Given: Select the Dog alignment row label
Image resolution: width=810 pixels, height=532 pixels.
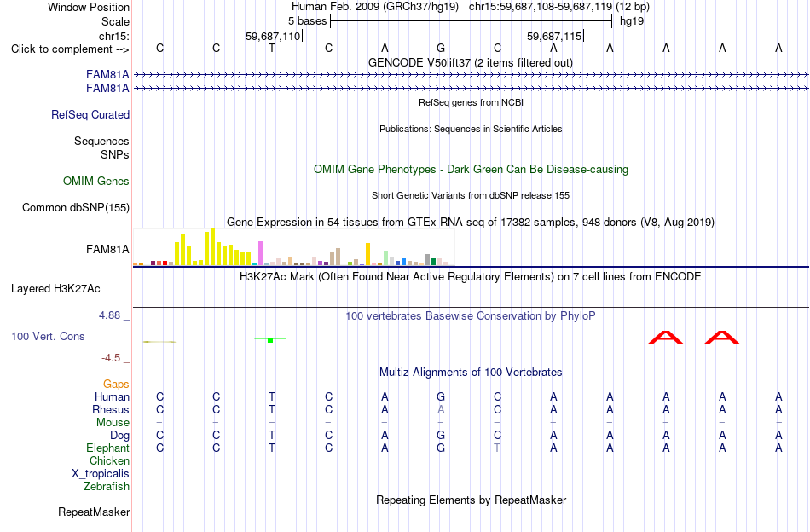Looking at the screenshot, I should [x=119, y=436].
